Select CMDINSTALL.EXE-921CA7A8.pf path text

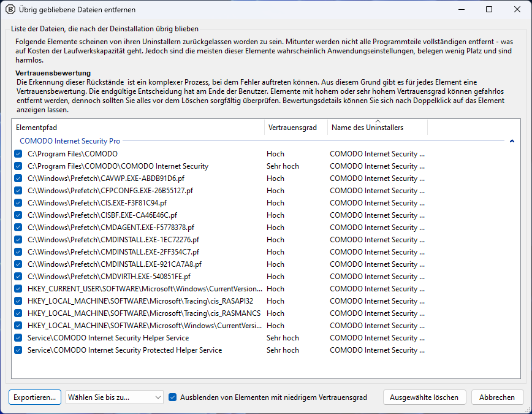tap(115, 264)
